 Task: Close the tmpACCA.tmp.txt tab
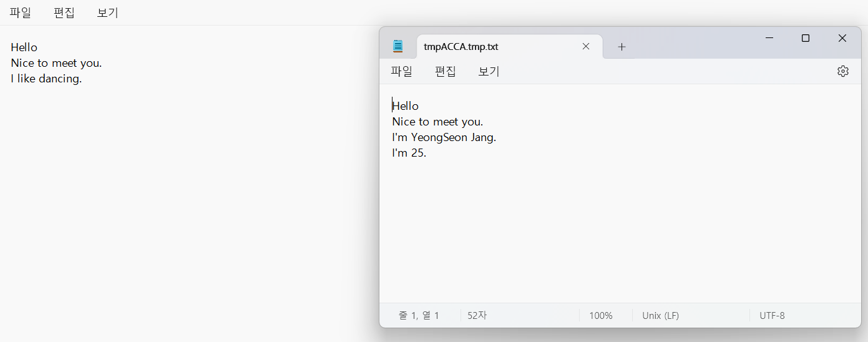[586, 46]
